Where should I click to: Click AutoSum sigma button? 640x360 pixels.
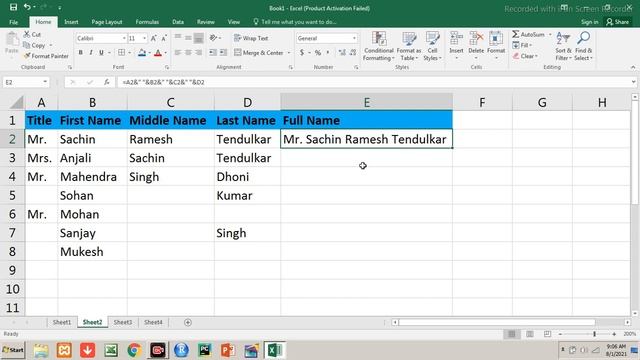528,34
